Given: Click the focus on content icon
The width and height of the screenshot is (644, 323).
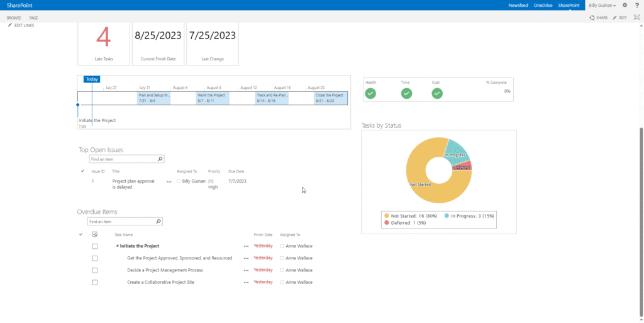Looking at the screenshot, I should pyautogui.click(x=636, y=18).
